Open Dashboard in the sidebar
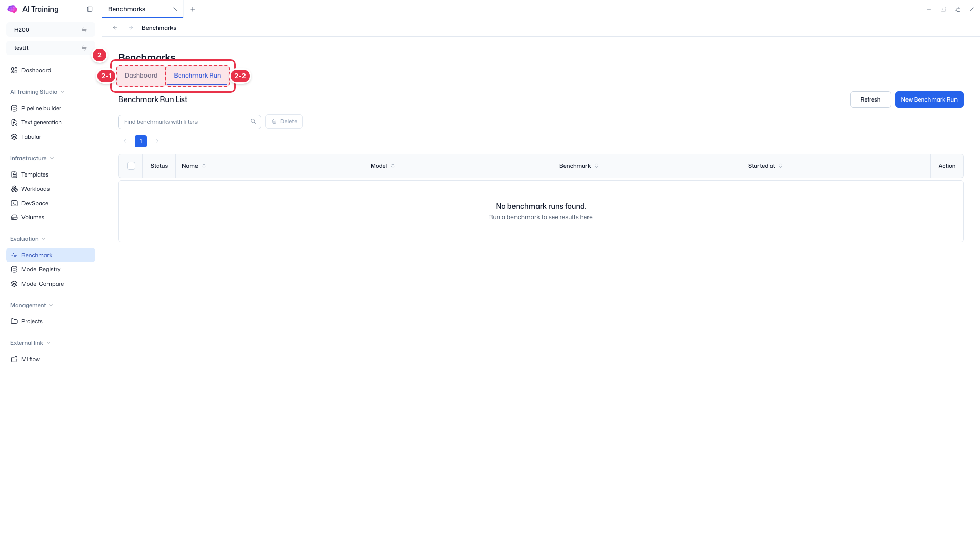Viewport: 980px width, 551px height. pyautogui.click(x=51, y=70)
